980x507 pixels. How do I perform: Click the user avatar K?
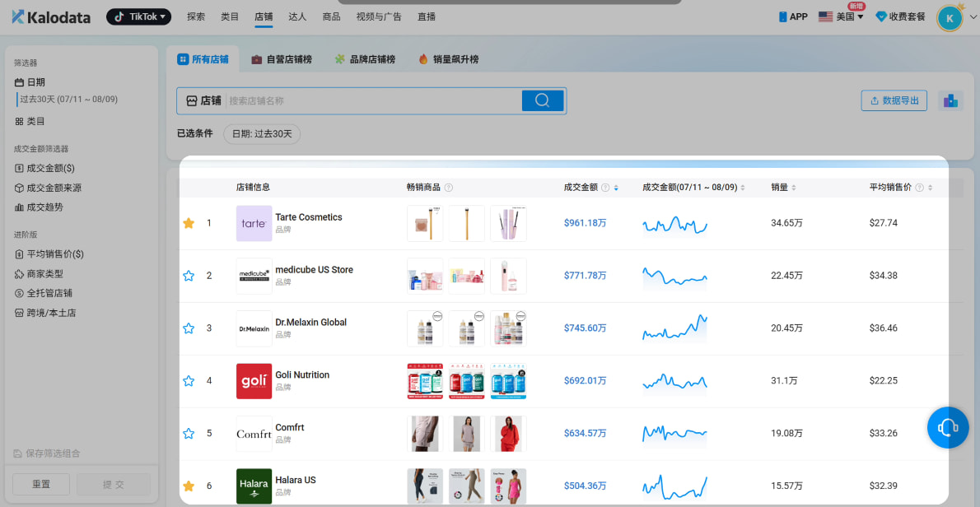click(950, 18)
